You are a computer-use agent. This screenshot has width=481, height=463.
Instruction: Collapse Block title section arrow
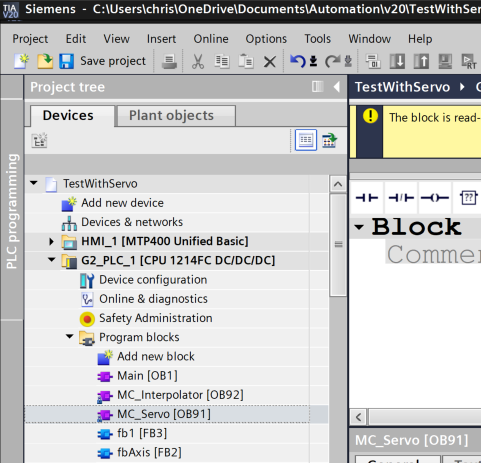359,227
